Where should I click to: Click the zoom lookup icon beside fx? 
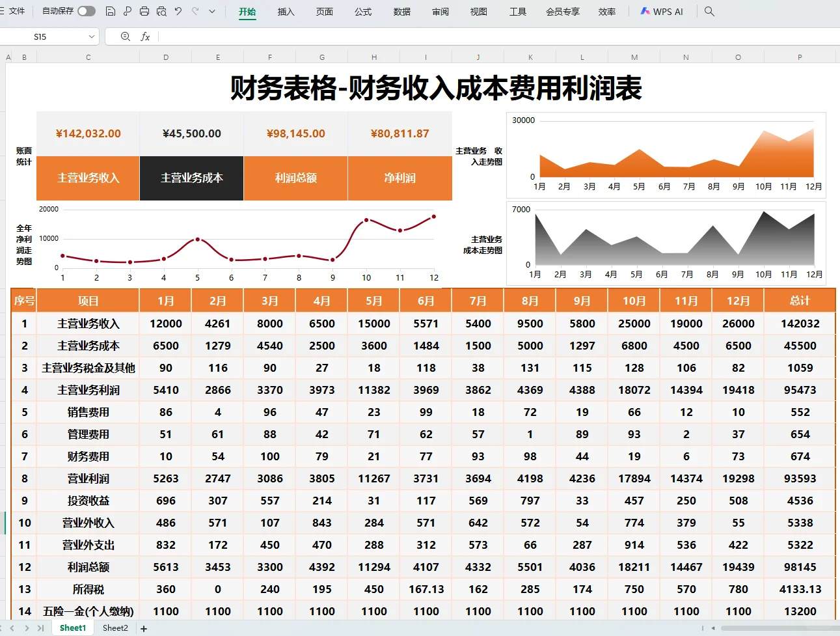click(x=126, y=36)
